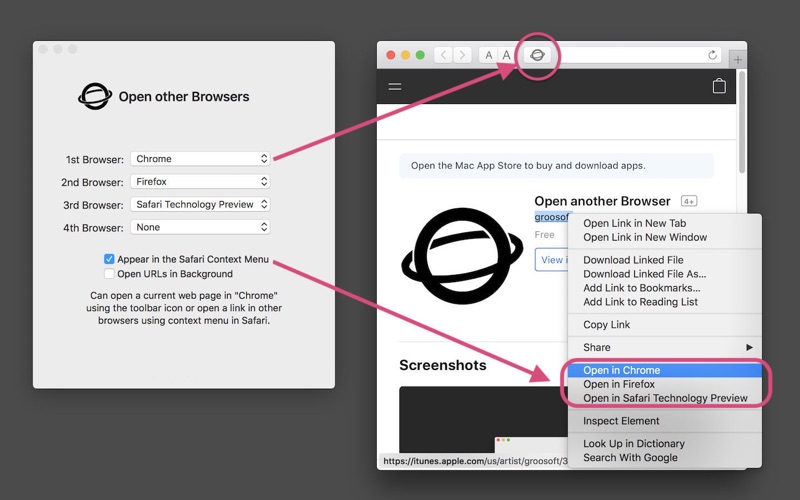The height and width of the screenshot is (500, 800).
Task: Open the shopping bag icon
Action: (719, 86)
